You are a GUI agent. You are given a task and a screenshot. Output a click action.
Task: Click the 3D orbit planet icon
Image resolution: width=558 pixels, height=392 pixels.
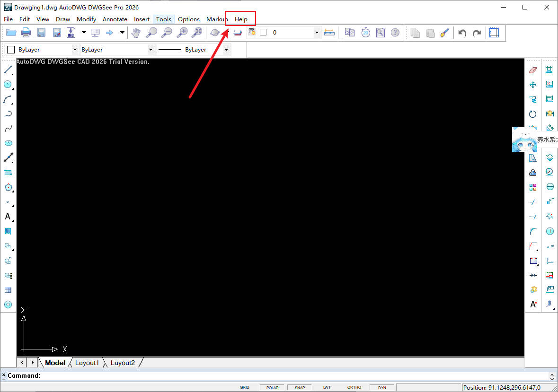point(214,33)
